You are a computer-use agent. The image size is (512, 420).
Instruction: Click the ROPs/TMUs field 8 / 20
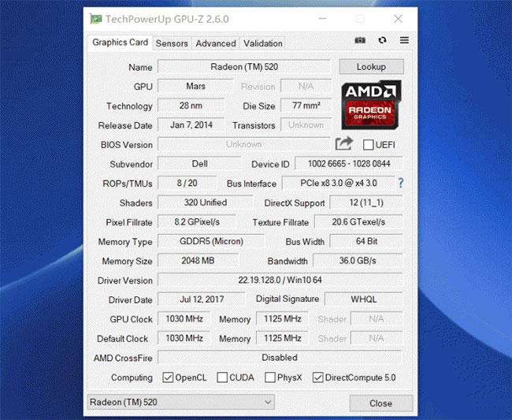pyautogui.click(x=187, y=183)
